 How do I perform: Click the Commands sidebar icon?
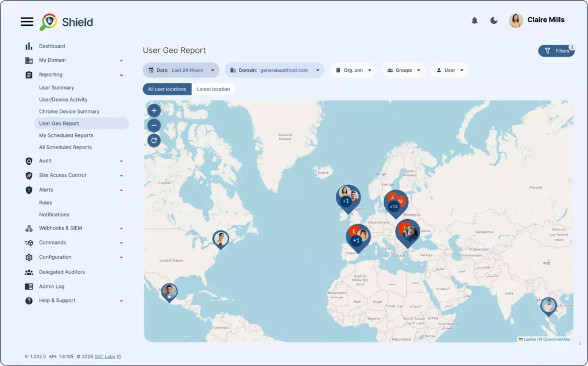click(x=29, y=243)
